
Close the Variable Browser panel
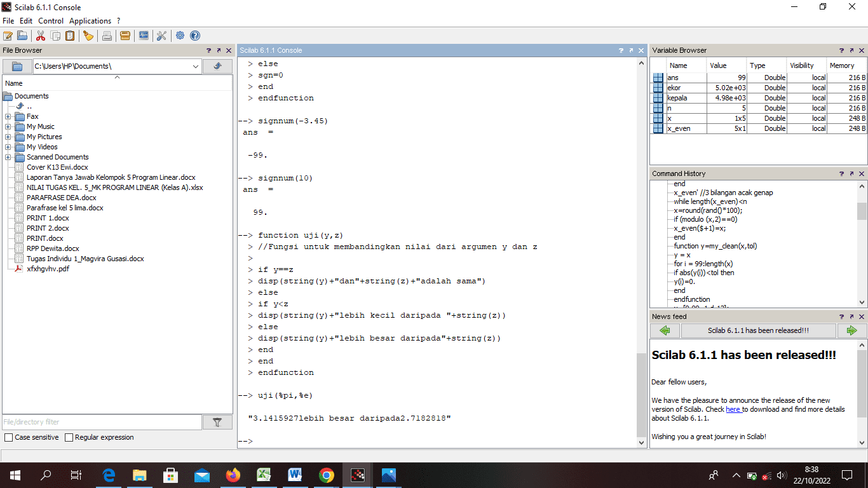[862, 50]
